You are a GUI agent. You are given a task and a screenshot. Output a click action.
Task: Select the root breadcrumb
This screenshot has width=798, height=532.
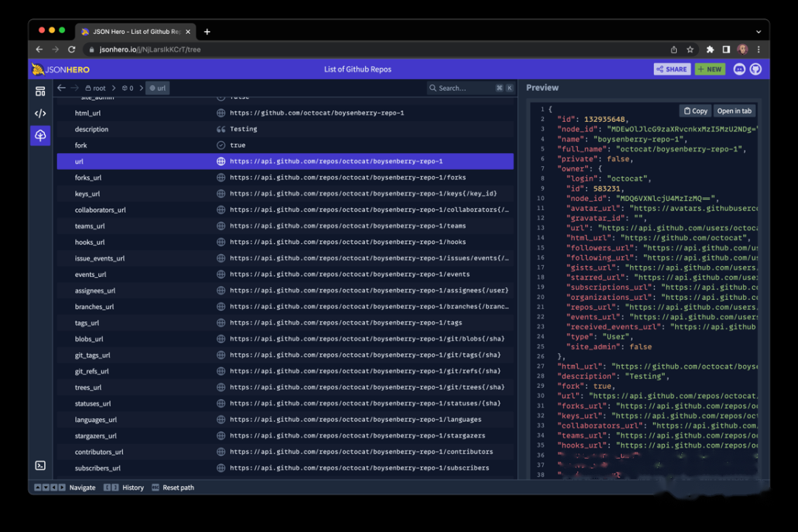tap(95, 88)
